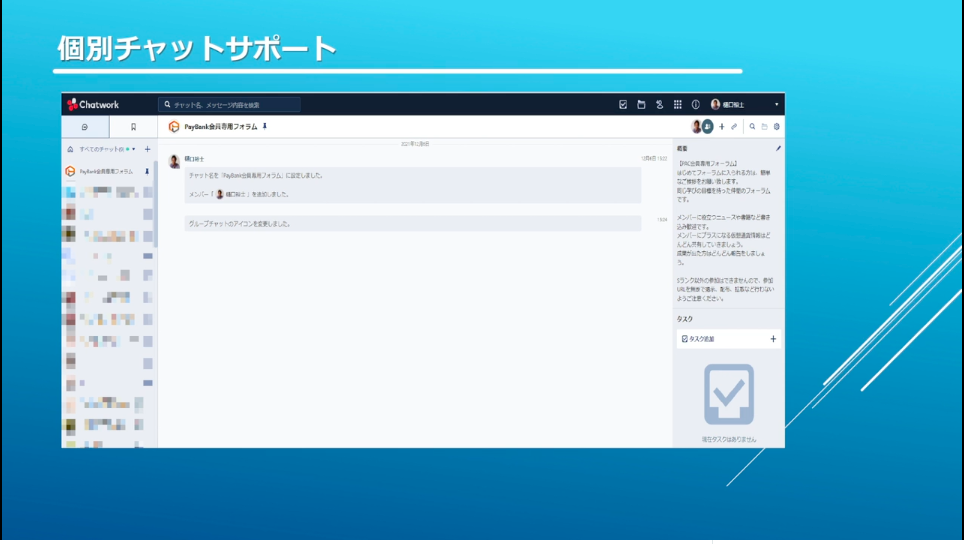This screenshot has width=964, height=544.
Task: Expand the account menu dropdown arrow
Action: coord(776,104)
